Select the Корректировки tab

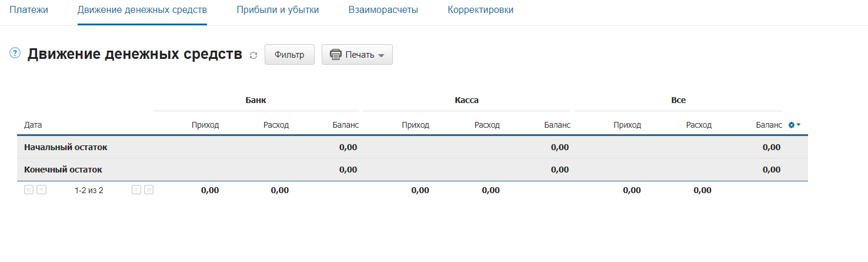tap(480, 10)
